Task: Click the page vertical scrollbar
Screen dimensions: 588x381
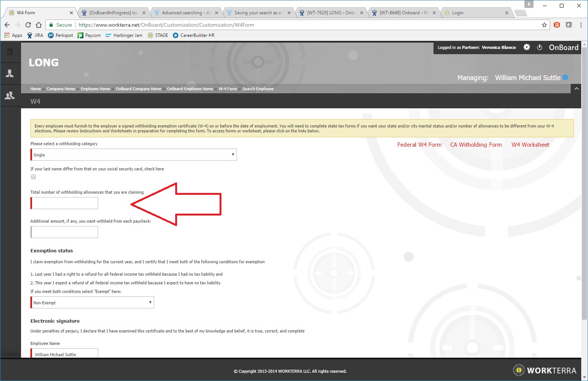Action: click(584, 184)
